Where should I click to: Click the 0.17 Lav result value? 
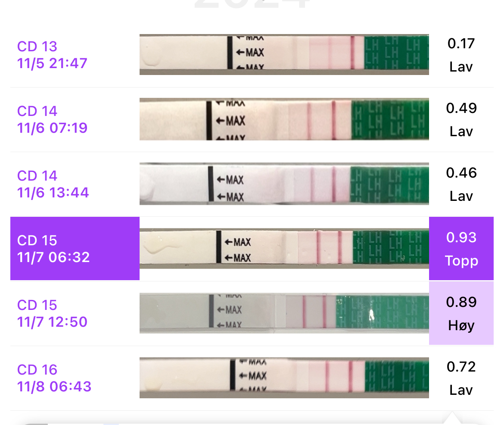coord(461,44)
